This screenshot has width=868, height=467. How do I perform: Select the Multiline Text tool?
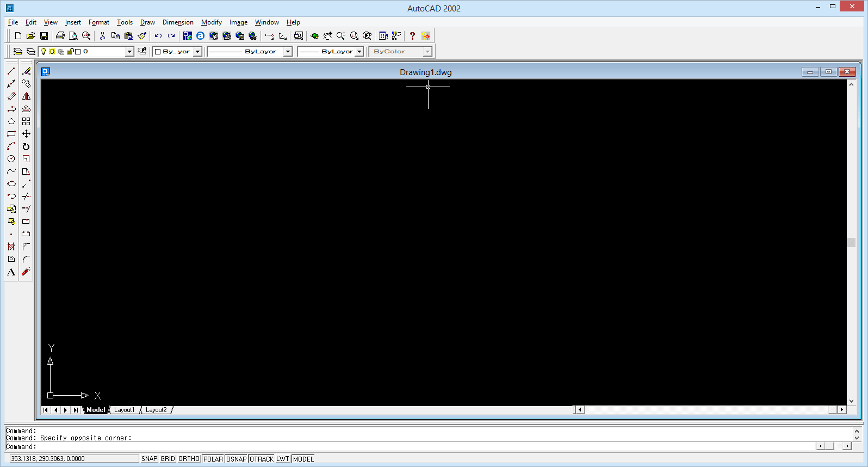[11, 272]
